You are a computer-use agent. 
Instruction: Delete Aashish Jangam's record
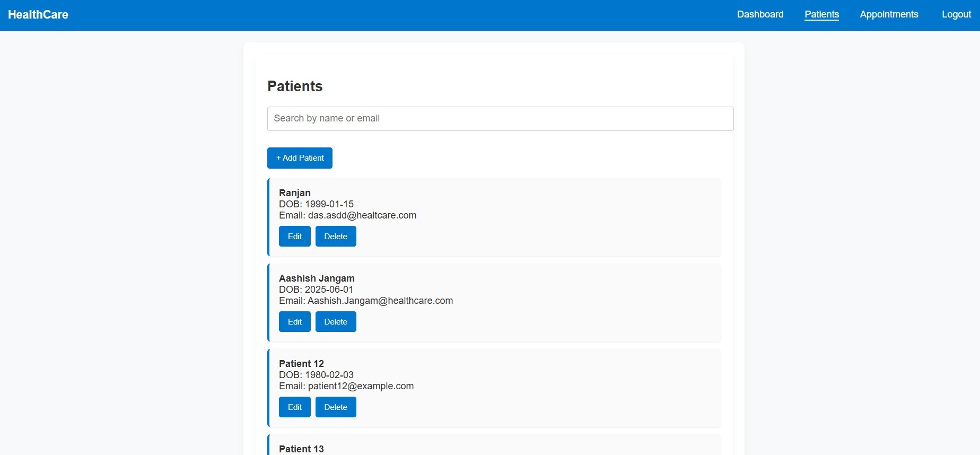[336, 322]
